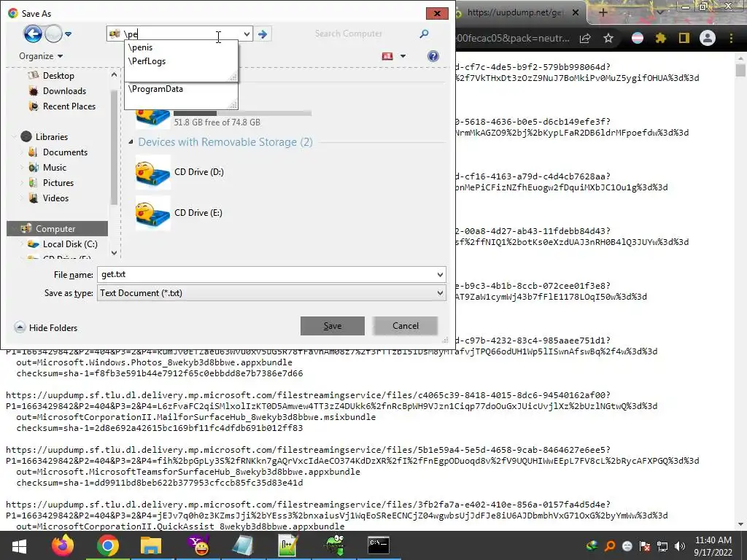This screenshot has width=747, height=560.
Task: Click the File name input field
Action: pos(267,274)
